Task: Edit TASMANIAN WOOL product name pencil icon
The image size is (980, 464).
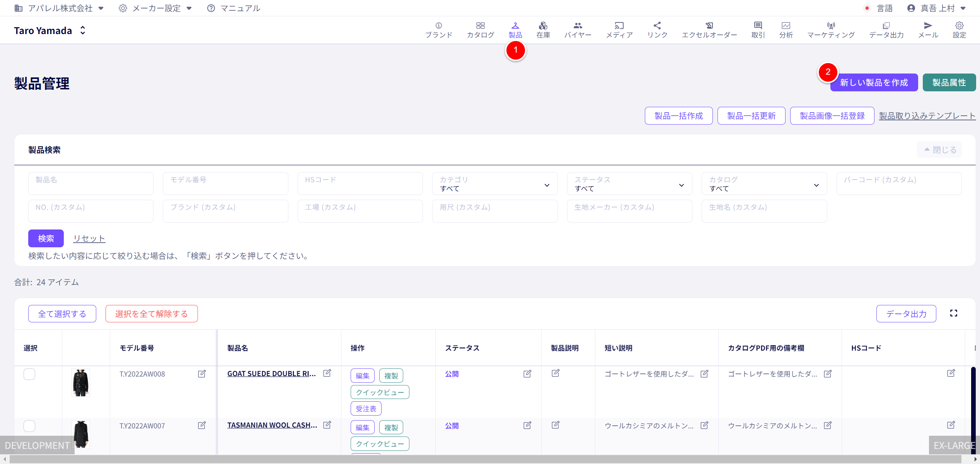Action: 327,425
